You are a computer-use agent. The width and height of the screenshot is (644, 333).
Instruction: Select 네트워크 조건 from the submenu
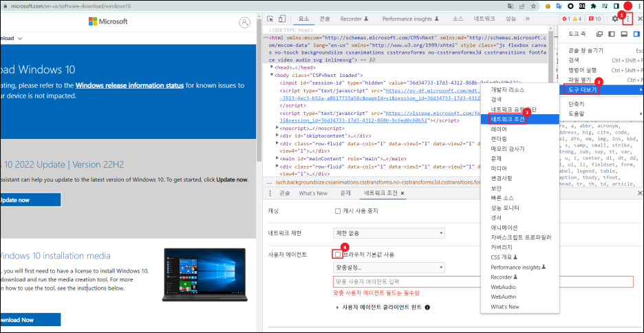[519, 119]
